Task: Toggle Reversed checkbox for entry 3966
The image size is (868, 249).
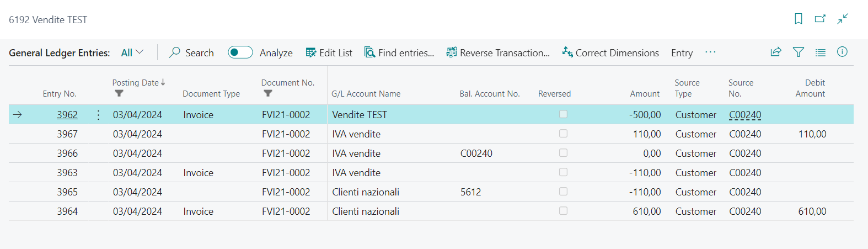Action: [x=563, y=153]
